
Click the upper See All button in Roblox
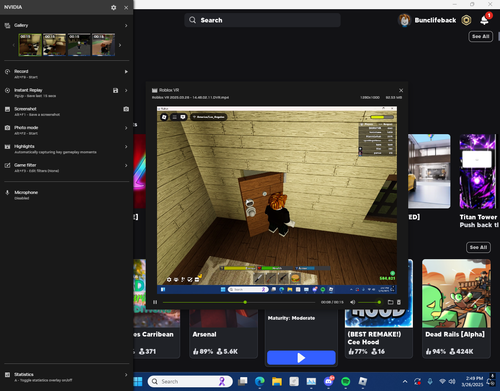pyautogui.click(x=480, y=36)
